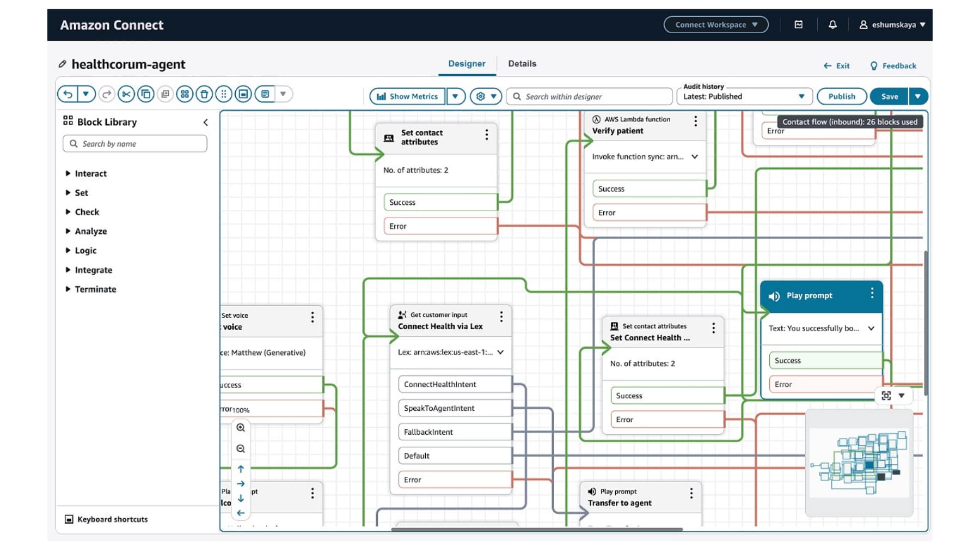Viewport: 980px width, 552px height.
Task: Click the dotted grid icon in toolbar
Action: [x=224, y=94]
